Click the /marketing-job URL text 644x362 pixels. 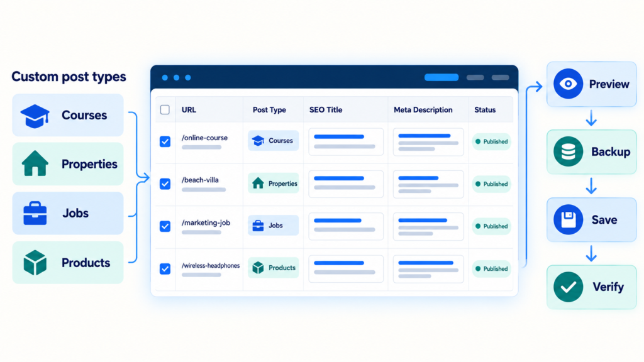point(206,223)
